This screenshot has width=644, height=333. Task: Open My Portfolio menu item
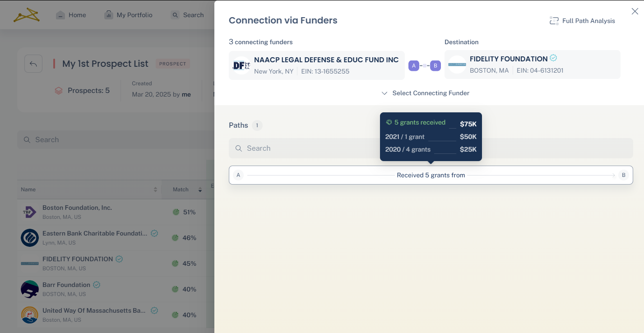pos(129,15)
